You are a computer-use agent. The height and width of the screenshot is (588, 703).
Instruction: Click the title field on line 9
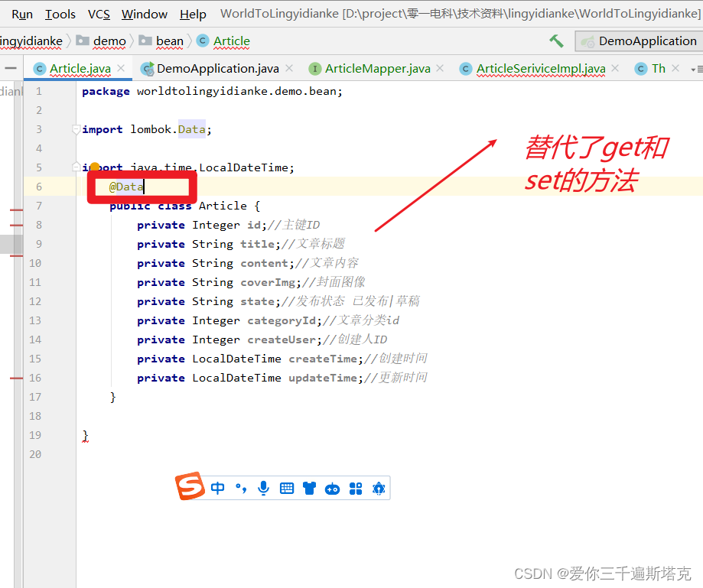pos(257,244)
